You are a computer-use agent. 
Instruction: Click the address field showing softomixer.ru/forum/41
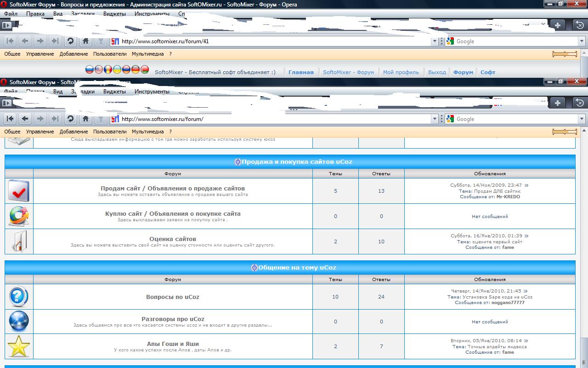(275, 41)
